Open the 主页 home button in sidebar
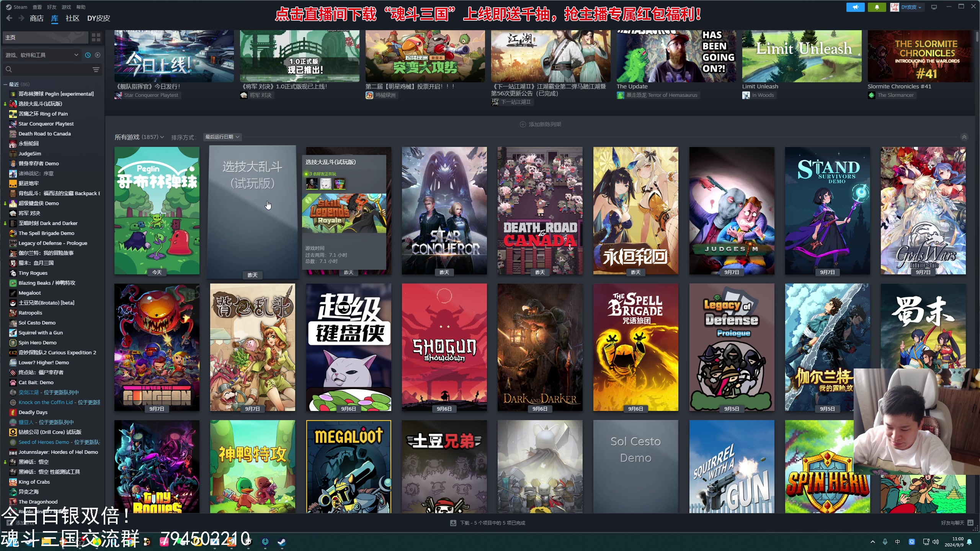Viewport: 980px width, 551px height. click(x=45, y=37)
